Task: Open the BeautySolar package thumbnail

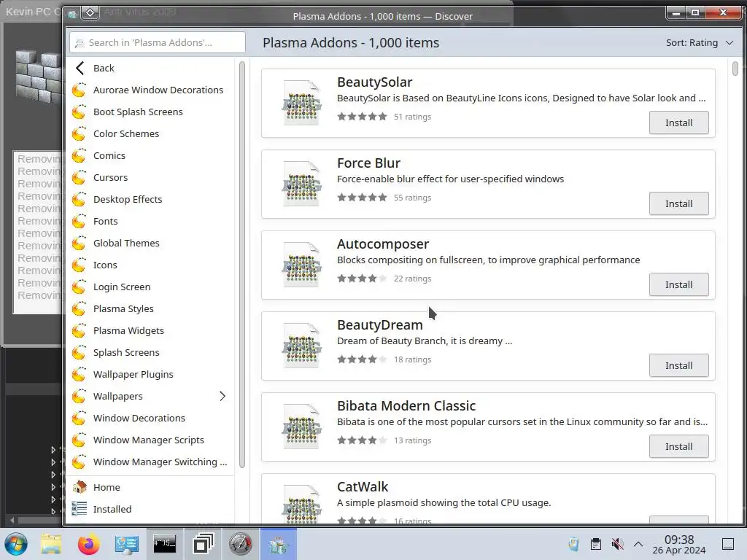Action: tap(301, 103)
